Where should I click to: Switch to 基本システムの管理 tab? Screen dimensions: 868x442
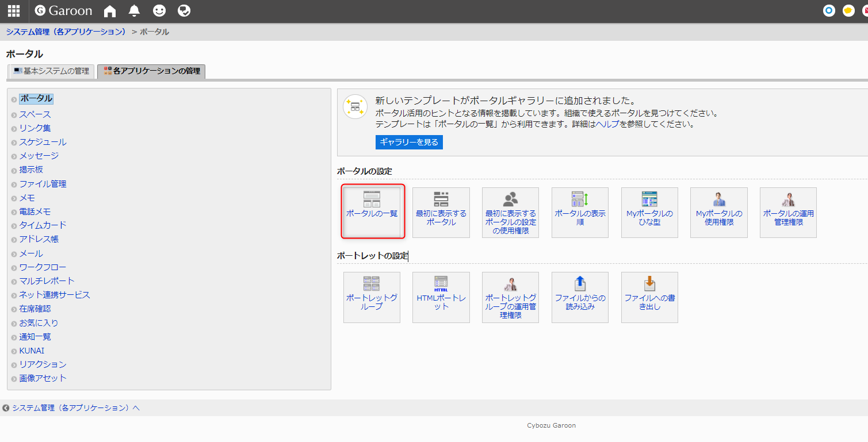click(52, 71)
